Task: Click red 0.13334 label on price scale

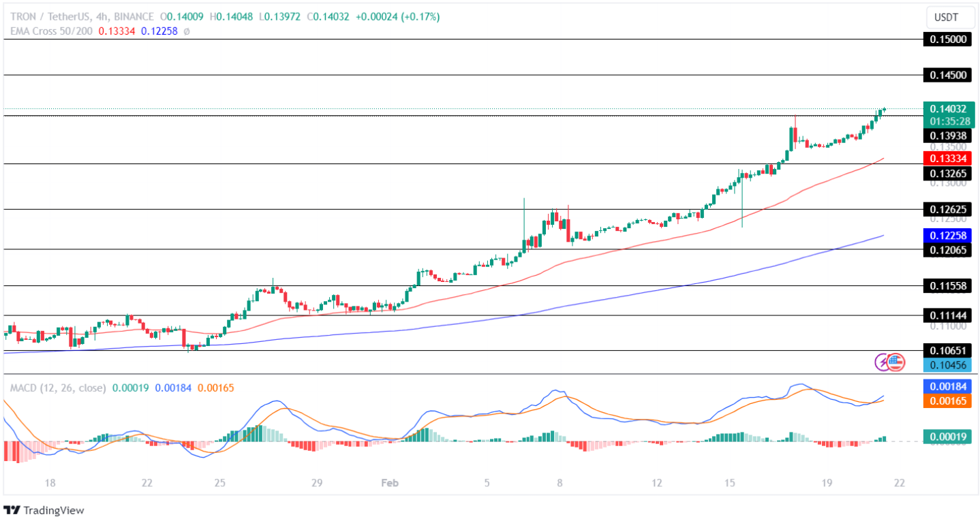Action: coord(949,158)
